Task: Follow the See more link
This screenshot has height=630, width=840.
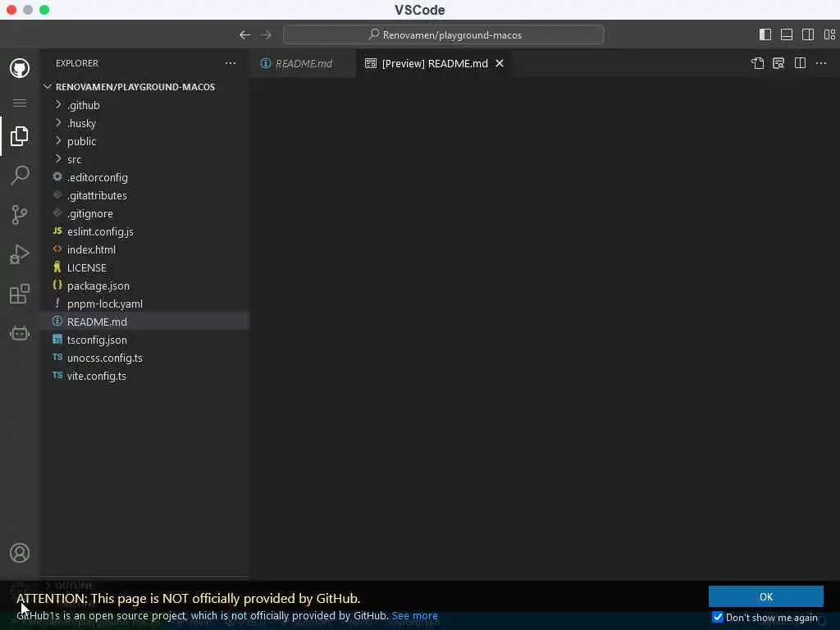Action: pyautogui.click(x=414, y=616)
